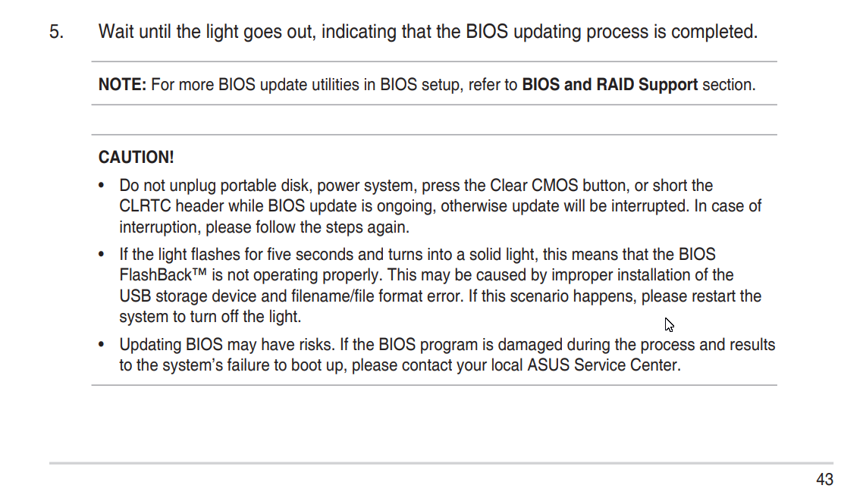The width and height of the screenshot is (863, 504).
Task: Click the phrase filename/file format error
Action: [377, 296]
